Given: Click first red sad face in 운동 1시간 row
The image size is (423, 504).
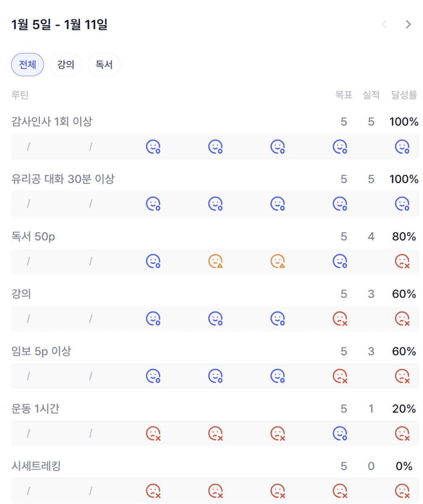Looking at the screenshot, I should click(153, 433).
